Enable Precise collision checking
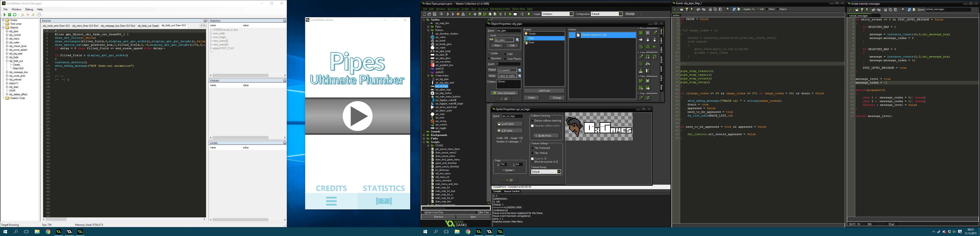980x236 pixels. coord(532,121)
